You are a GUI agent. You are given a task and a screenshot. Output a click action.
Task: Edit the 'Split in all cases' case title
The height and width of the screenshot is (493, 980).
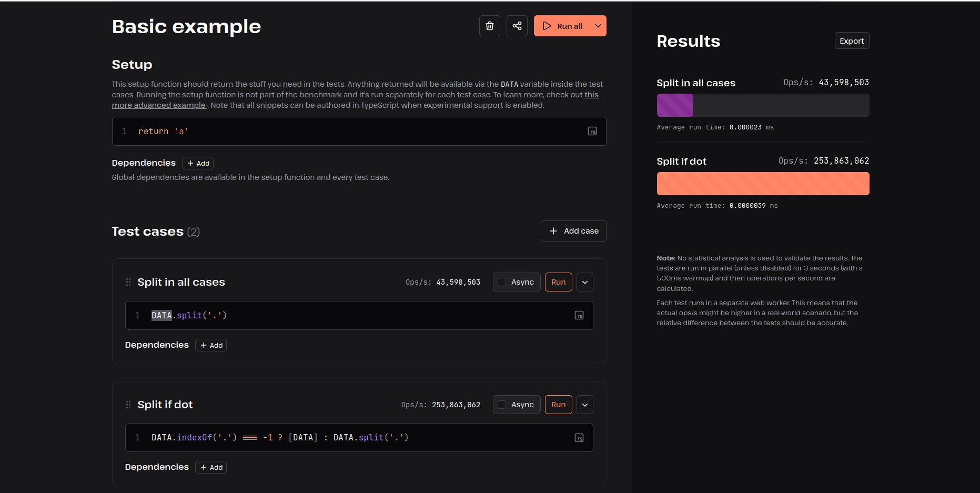tap(181, 282)
